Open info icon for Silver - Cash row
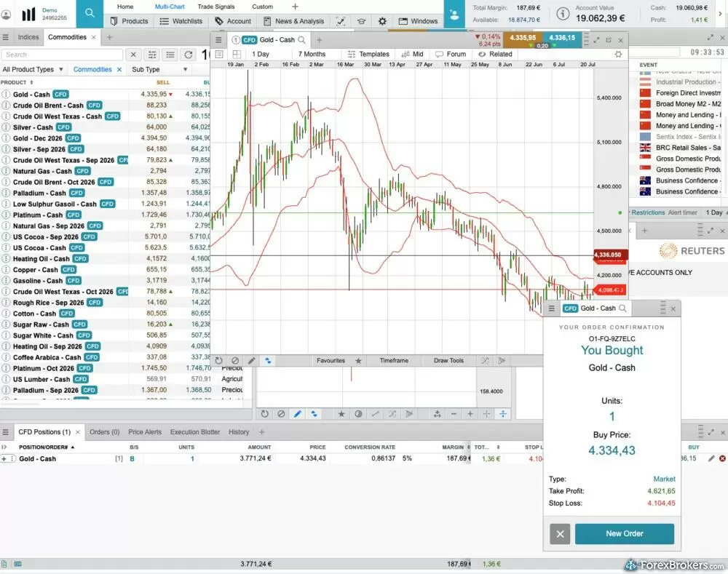The width and height of the screenshot is (728, 574). [6, 127]
